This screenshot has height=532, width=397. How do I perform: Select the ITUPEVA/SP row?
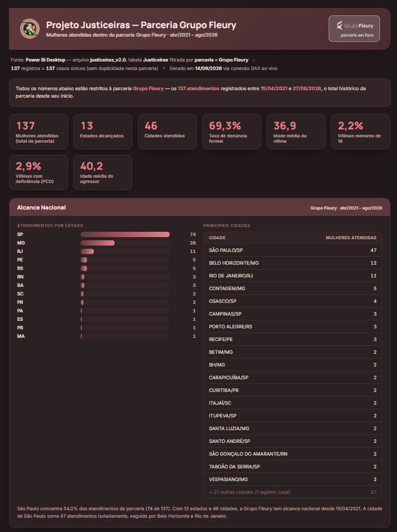tap(293, 416)
